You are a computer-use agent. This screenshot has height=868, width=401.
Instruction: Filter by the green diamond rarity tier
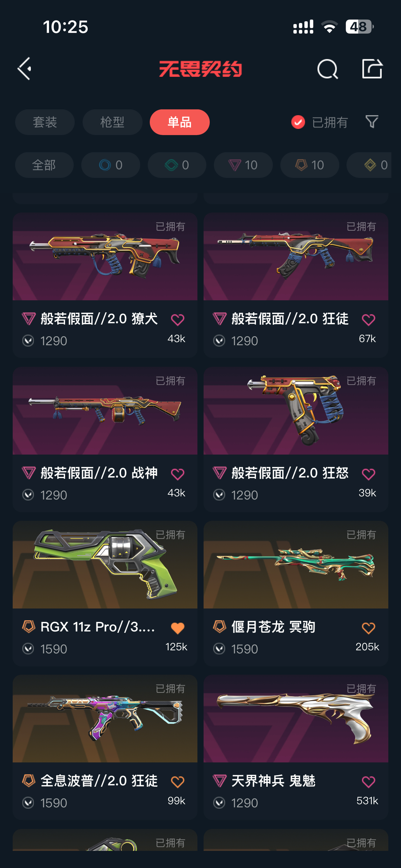[177, 165]
